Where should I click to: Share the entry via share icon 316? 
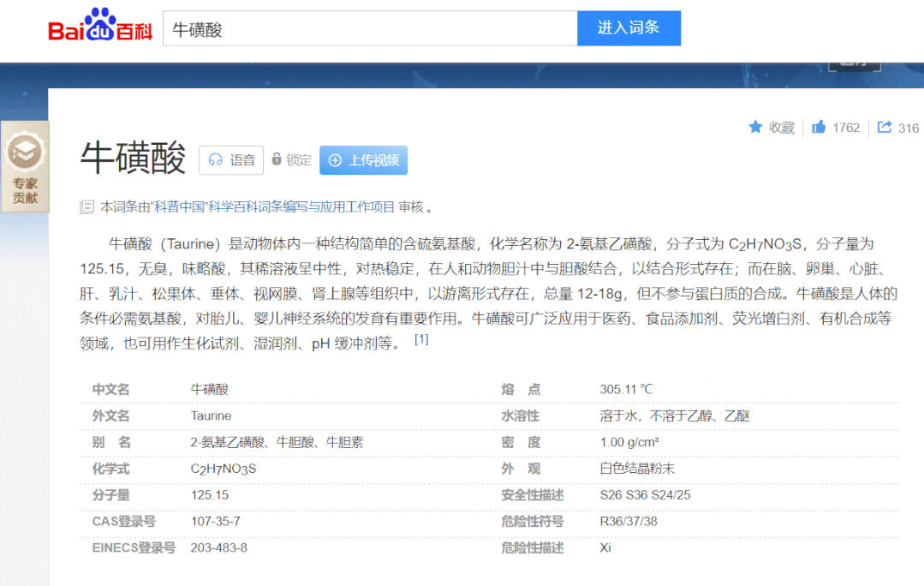[x=898, y=128]
